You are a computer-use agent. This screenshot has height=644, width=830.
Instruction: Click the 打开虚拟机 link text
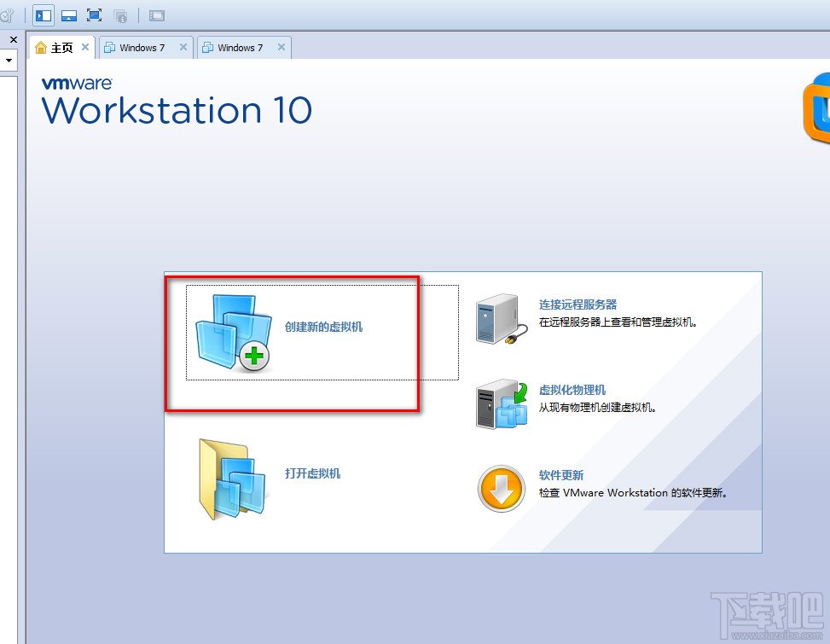click(312, 473)
